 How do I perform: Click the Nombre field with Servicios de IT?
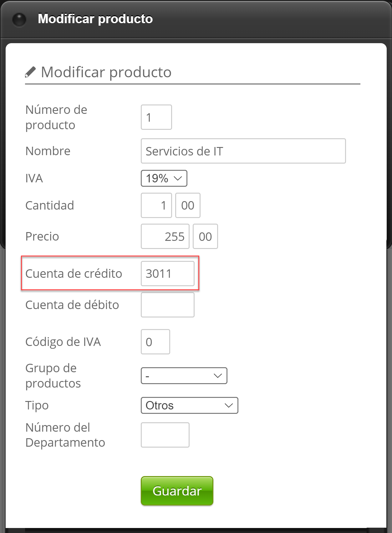243,151
